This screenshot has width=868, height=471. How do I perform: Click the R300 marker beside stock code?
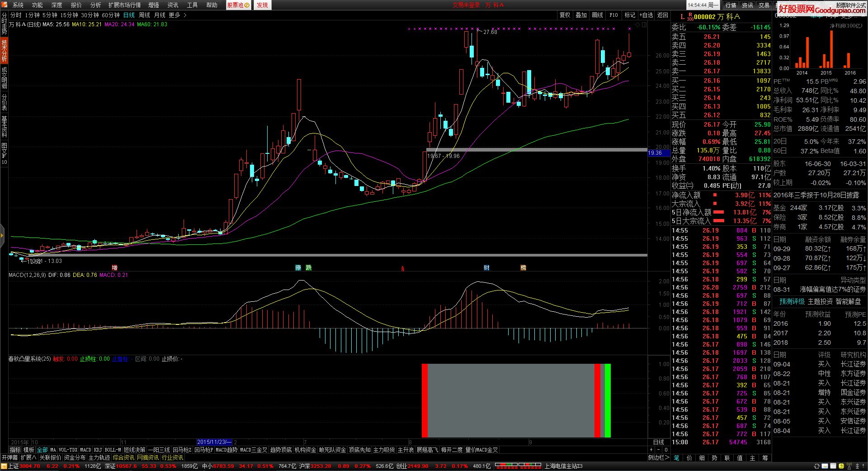pos(690,17)
